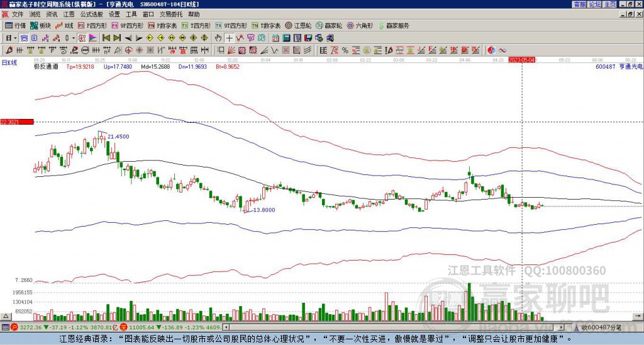Click the blue infinity wave icon
The height and width of the screenshot is (345, 644).
(502, 50)
